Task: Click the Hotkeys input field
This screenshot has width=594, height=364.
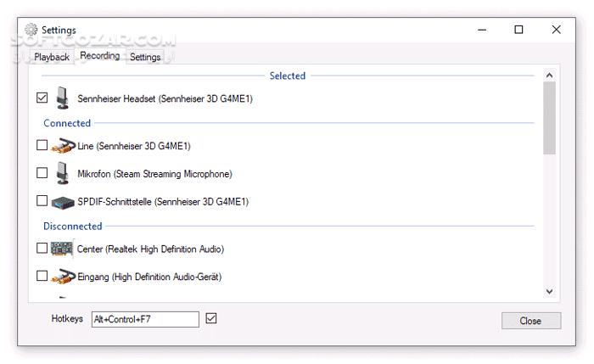Action: pyautogui.click(x=144, y=320)
